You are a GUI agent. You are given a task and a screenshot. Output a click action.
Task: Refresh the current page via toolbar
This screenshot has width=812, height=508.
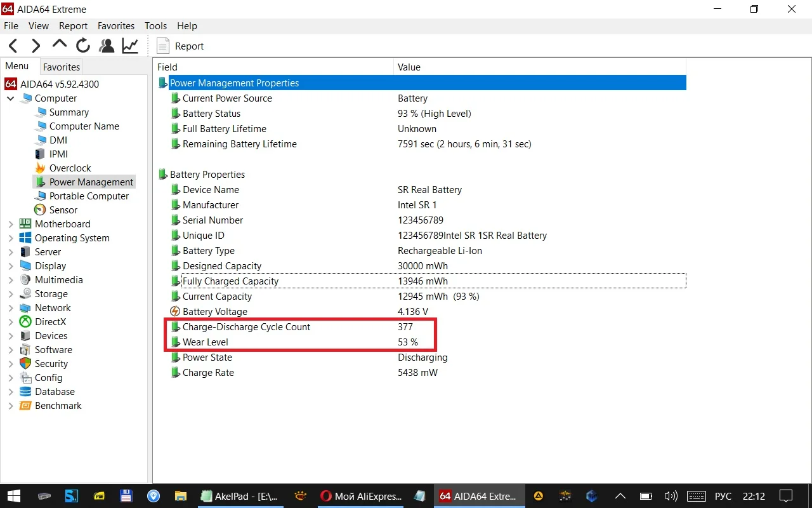(83, 46)
